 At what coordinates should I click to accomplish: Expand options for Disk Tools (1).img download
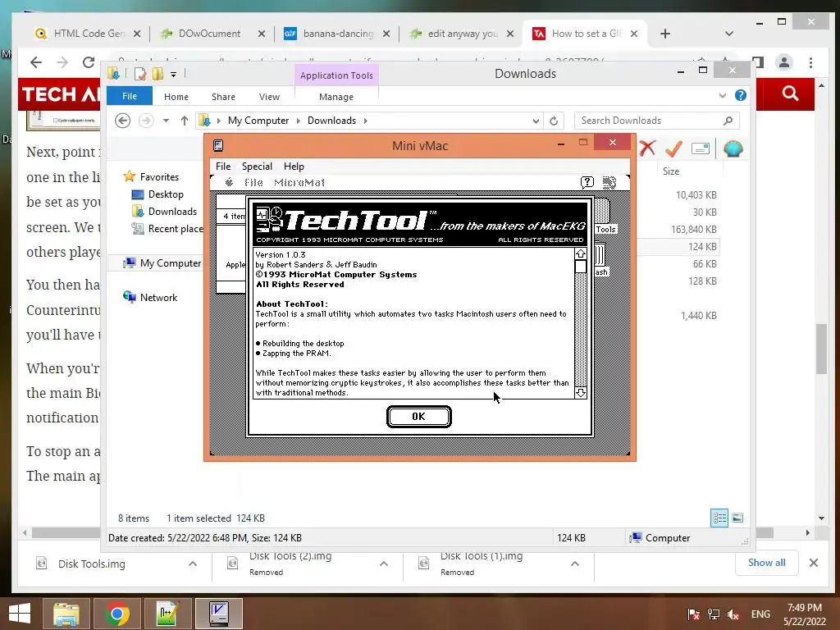point(575,564)
